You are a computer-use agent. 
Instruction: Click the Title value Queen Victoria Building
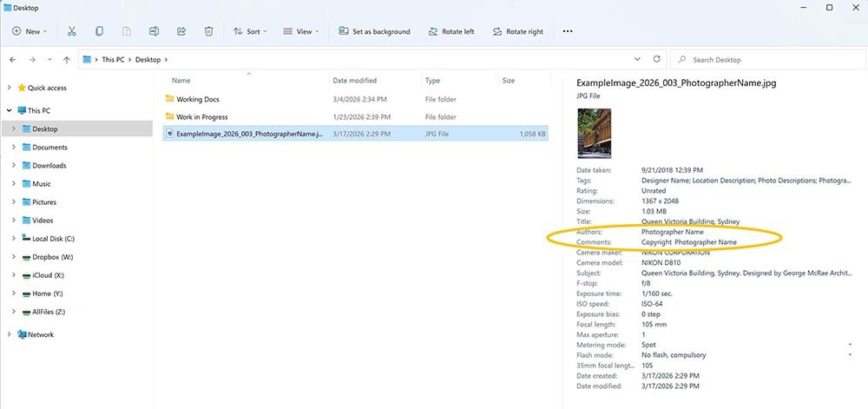[690, 221]
